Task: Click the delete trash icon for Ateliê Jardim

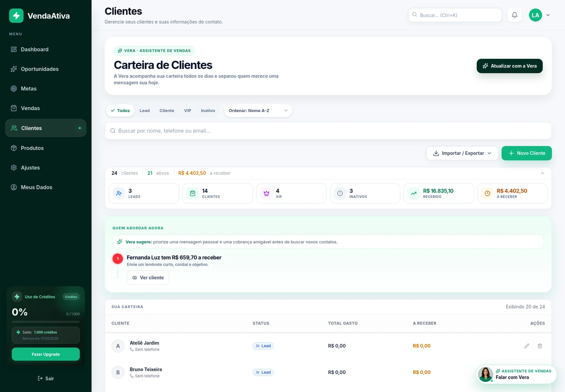Action: pyautogui.click(x=540, y=346)
